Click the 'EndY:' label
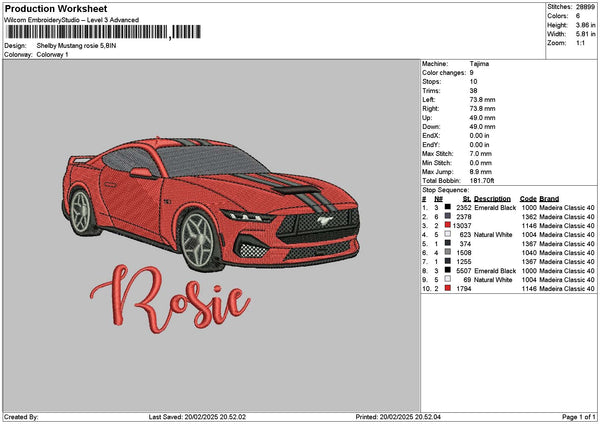 click(x=431, y=145)
